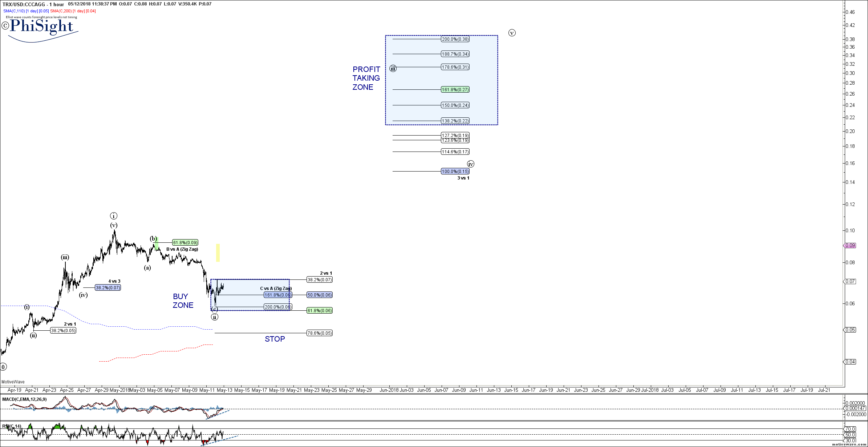Select the circled i wave top label
This screenshot has width=868, height=447.
(x=114, y=216)
